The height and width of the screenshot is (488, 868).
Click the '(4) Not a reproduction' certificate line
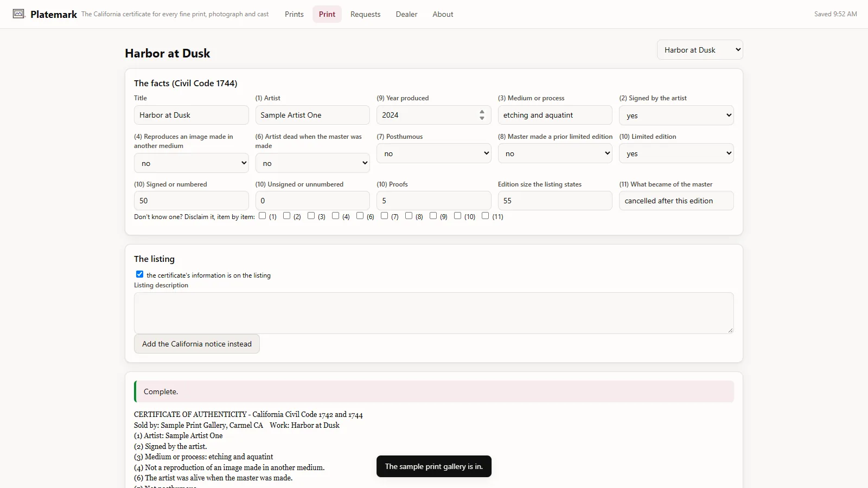pyautogui.click(x=229, y=468)
